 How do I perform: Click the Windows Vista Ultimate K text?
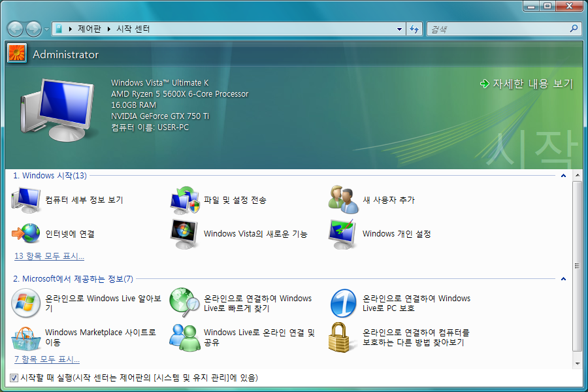tap(160, 82)
